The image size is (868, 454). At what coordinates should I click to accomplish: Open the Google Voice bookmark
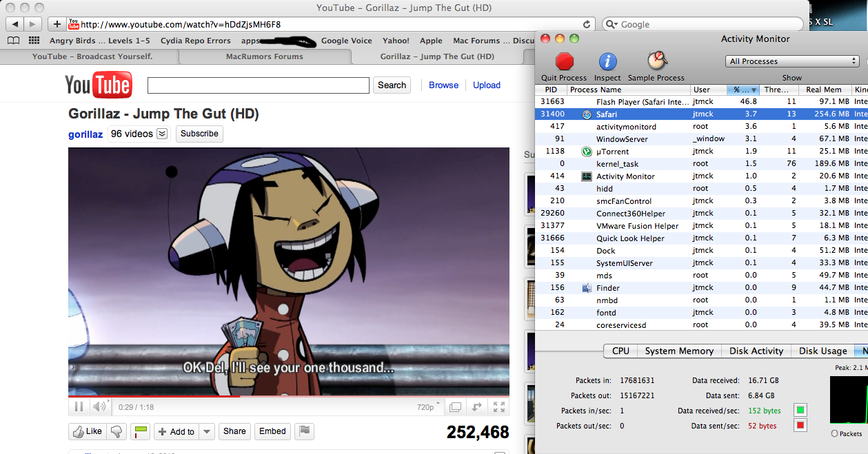pos(347,41)
